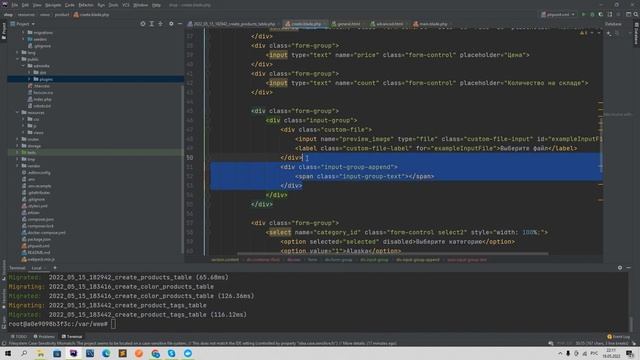This screenshot has width=640, height=360.
Task: Open Sublime Text from the taskbar
Action: [122, 353]
